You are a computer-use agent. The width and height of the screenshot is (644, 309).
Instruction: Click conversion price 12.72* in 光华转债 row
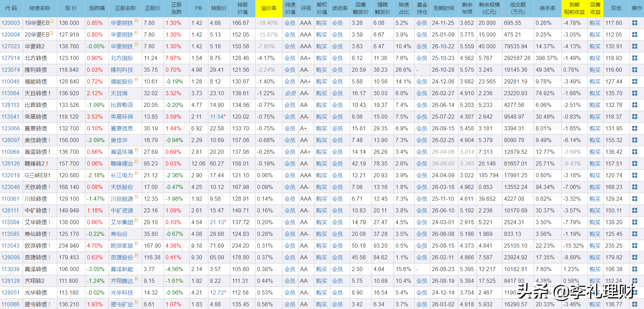218,293
